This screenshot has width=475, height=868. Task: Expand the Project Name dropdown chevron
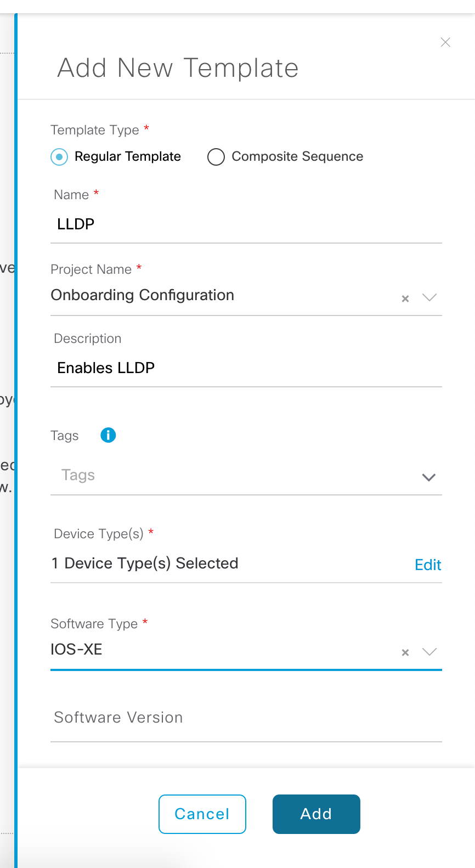429,297
